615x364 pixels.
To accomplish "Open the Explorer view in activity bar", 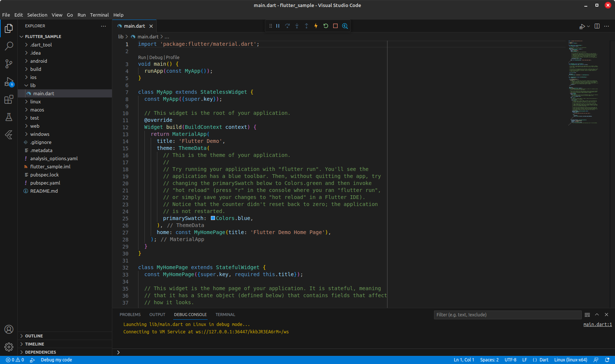I will point(9,28).
